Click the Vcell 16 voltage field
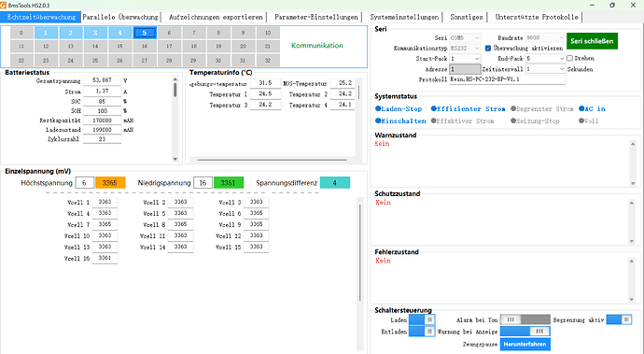Viewport: 644px width, 354px height. [x=105, y=258]
